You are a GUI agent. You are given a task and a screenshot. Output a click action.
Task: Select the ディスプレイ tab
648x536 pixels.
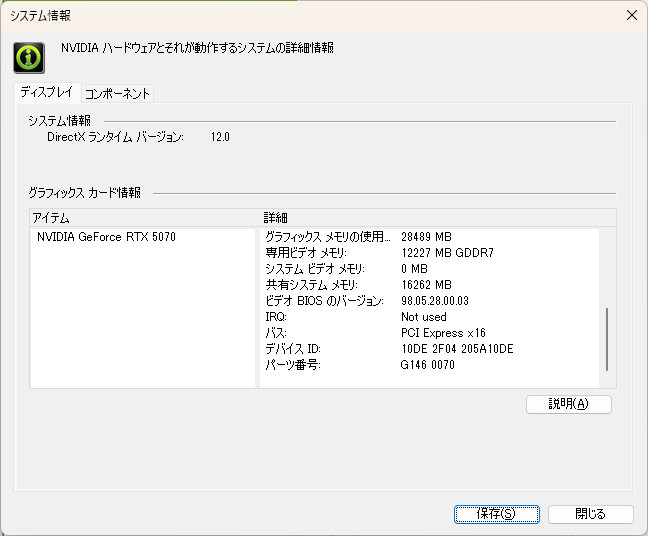pyautogui.click(x=47, y=92)
